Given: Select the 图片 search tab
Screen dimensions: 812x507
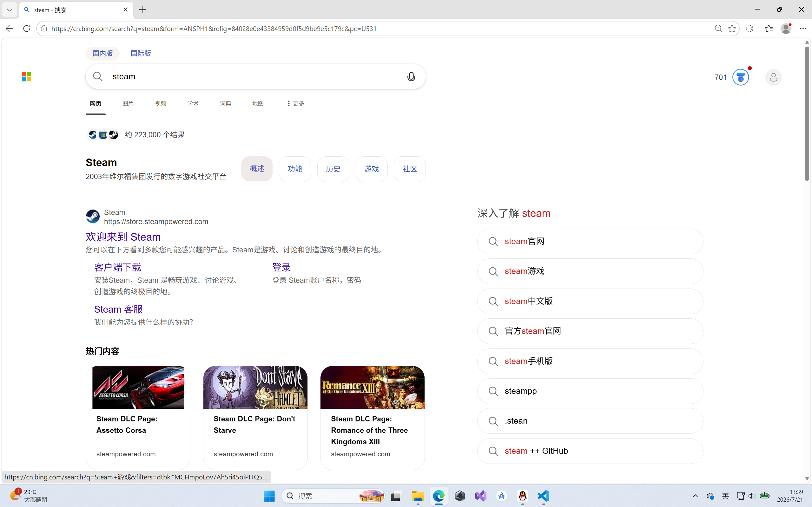Looking at the screenshot, I should (x=128, y=103).
